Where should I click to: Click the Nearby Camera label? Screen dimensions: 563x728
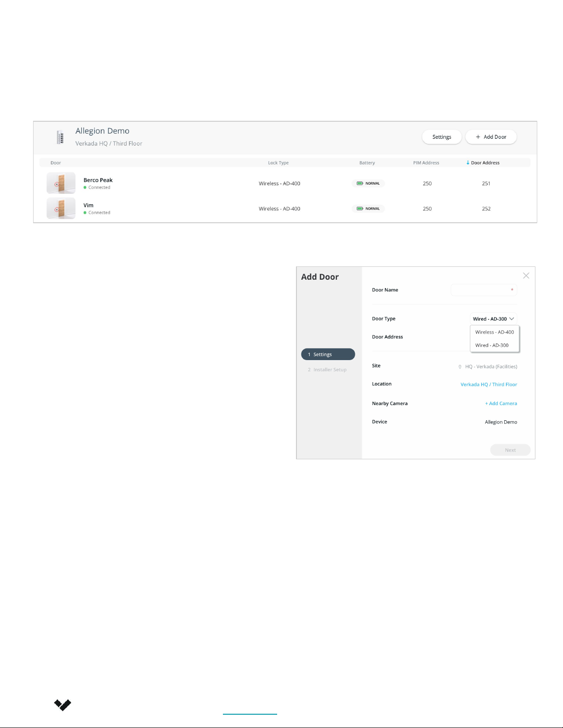[x=390, y=403]
